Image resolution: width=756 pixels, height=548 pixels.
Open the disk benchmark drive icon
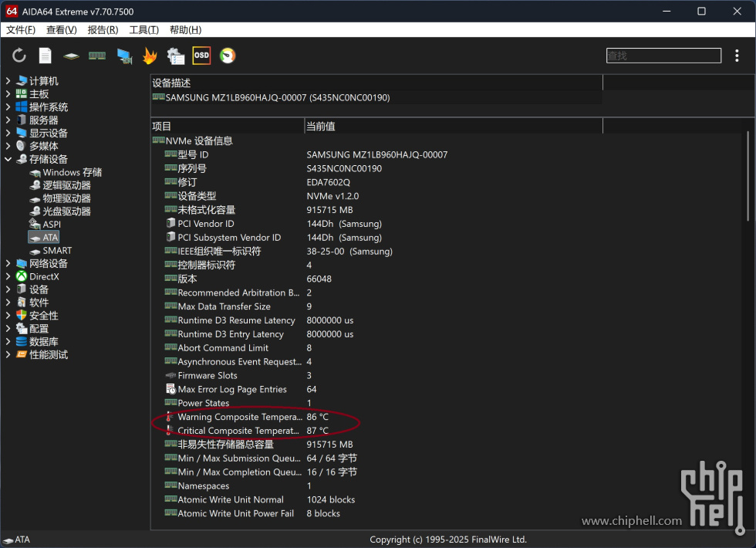click(x=71, y=56)
